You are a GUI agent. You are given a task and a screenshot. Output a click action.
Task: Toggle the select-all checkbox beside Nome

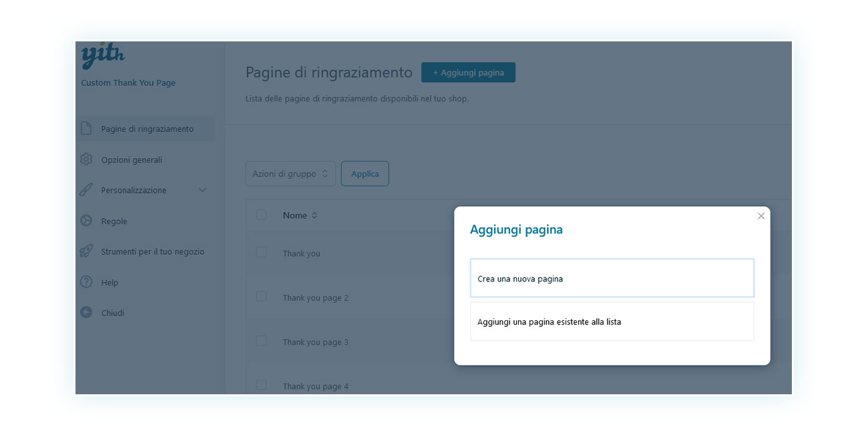(x=261, y=215)
